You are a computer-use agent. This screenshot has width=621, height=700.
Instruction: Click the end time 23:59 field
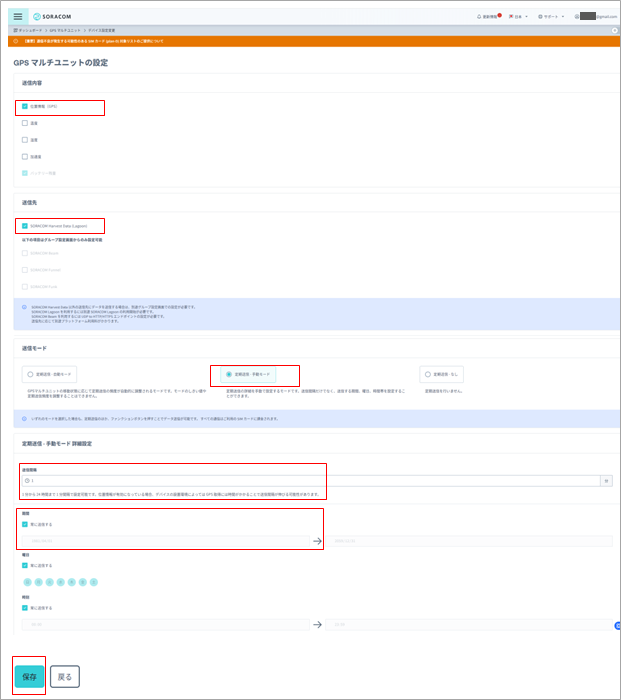469,625
